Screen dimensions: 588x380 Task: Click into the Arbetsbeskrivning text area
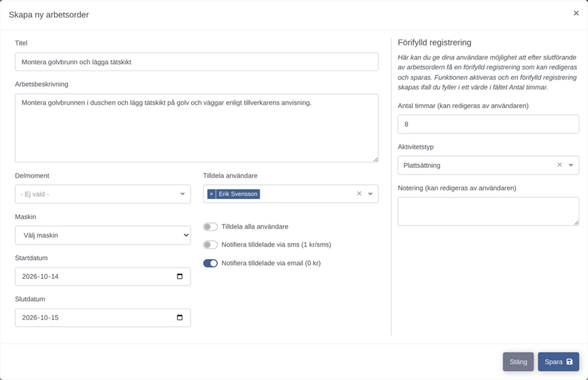coord(196,128)
